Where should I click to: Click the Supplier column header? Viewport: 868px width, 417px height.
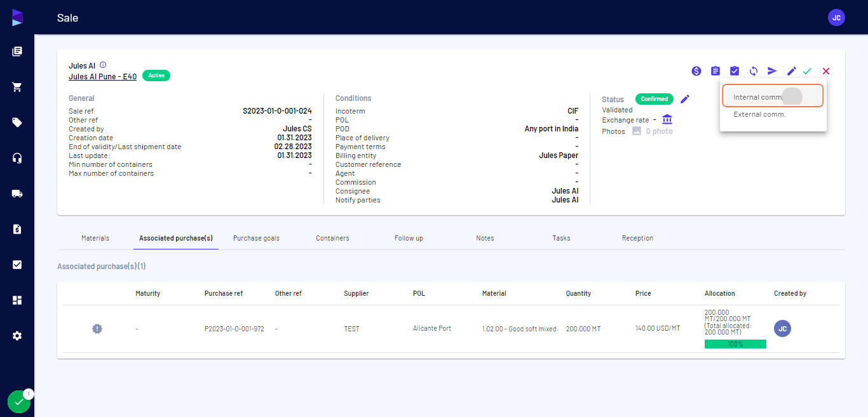356,293
